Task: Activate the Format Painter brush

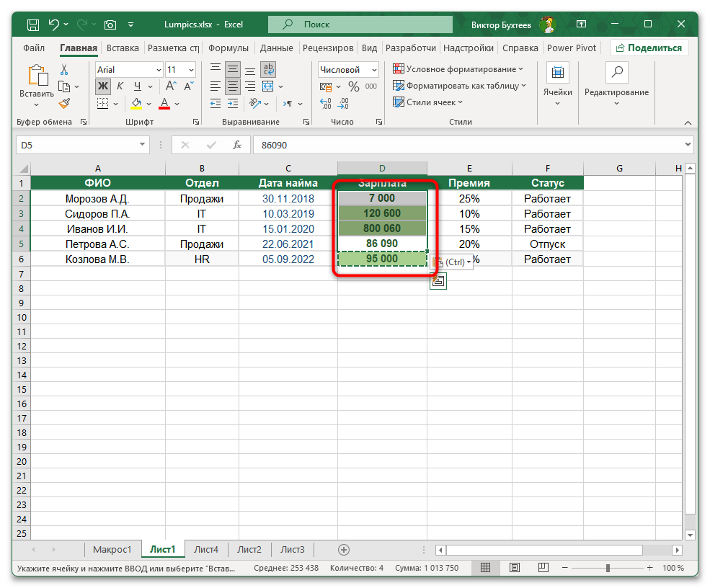Action: [64, 104]
